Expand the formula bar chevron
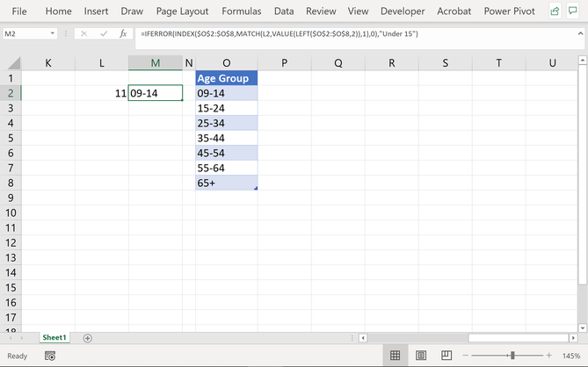Viewport: 588px width, 367px height. [x=580, y=33]
